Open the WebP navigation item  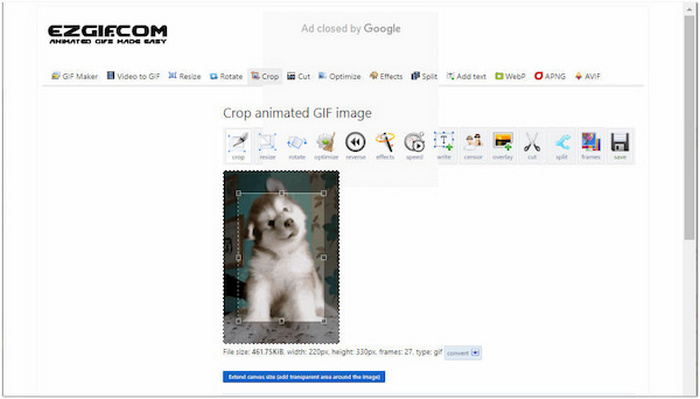pyautogui.click(x=510, y=76)
